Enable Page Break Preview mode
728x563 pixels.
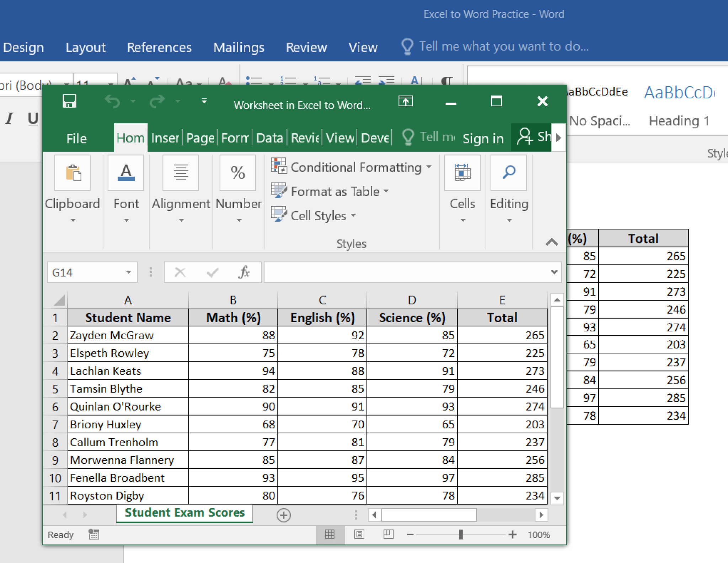(x=388, y=535)
